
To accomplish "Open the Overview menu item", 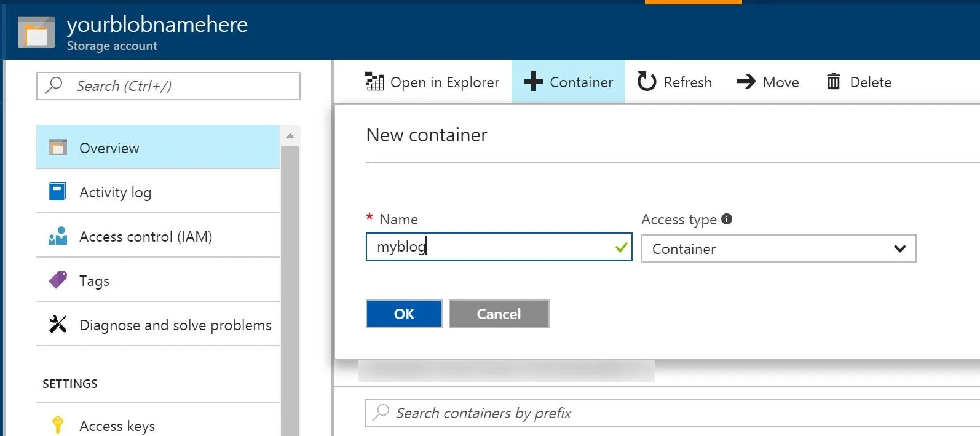I will tap(158, 147).
